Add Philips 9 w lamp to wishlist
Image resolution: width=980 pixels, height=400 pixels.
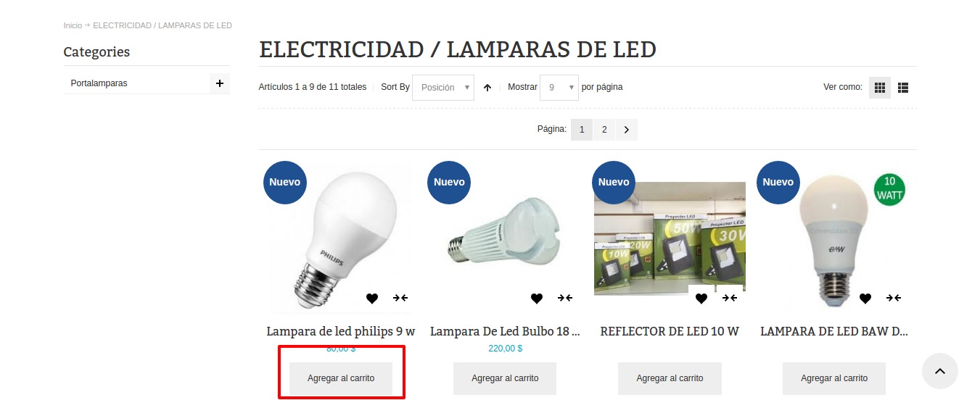point(372,298)
